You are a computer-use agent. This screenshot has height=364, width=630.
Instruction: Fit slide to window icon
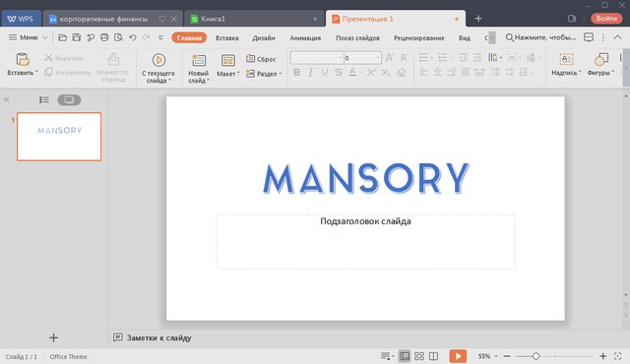tap(617, 356)
